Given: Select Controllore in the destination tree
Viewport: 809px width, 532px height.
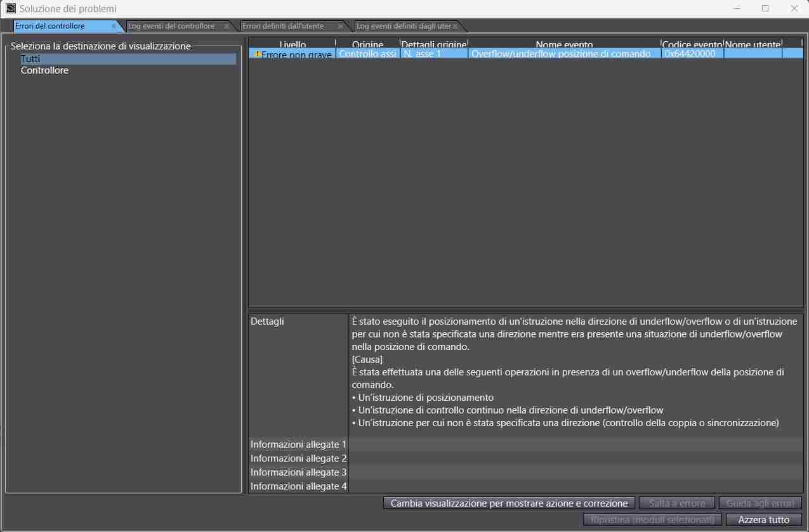Looking at the screenshot, I should 44,70.
